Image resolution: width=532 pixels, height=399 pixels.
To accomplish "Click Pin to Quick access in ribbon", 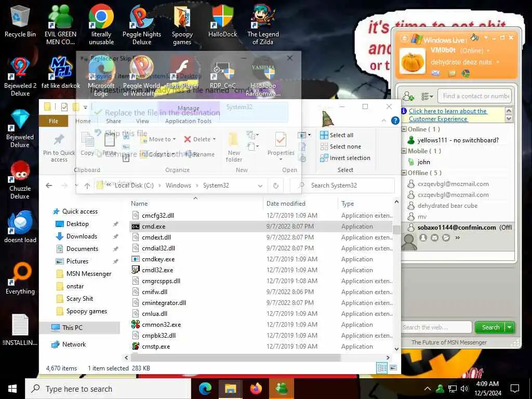I will click(x=59, y=148).
